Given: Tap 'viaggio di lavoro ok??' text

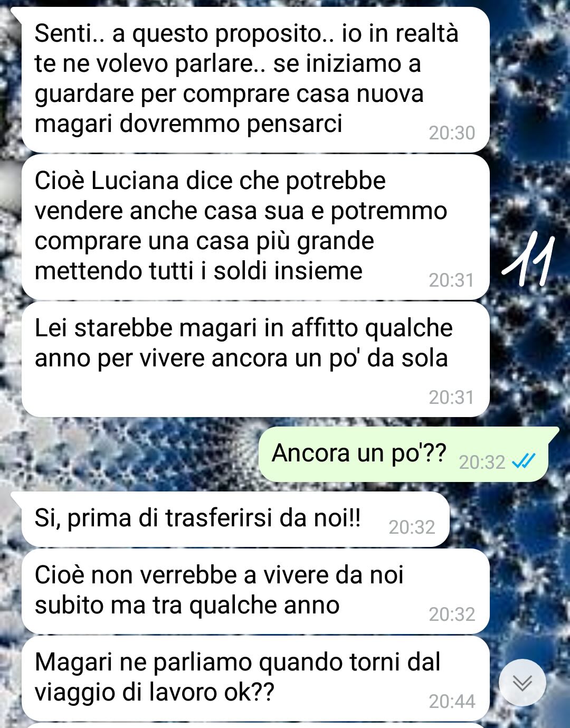Looking at the screenshot, I should pos(155,693).
